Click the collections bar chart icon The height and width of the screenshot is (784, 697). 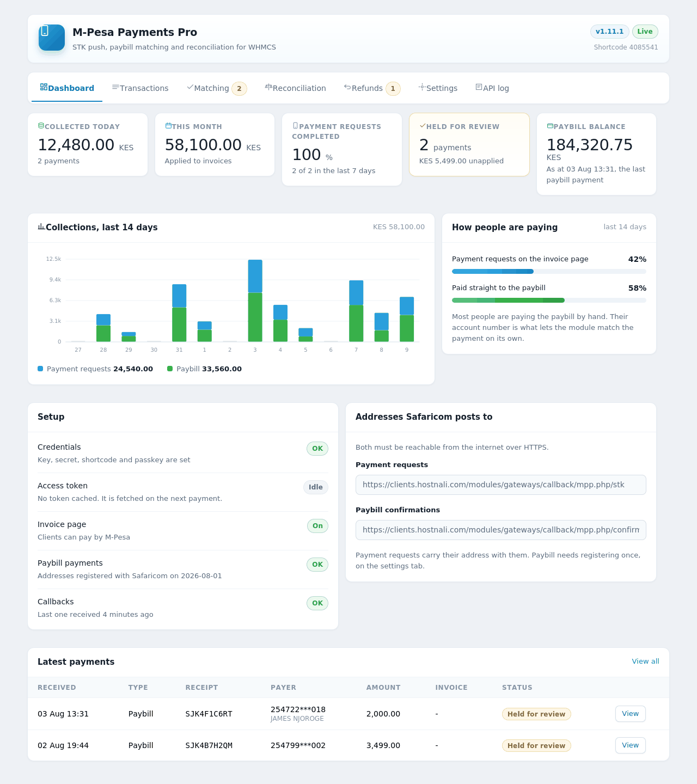click(41, 226)
